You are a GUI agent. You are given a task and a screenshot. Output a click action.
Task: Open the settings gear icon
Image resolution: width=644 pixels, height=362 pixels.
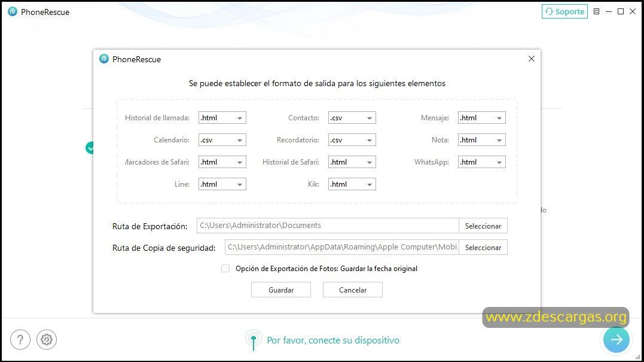point(47,340)
